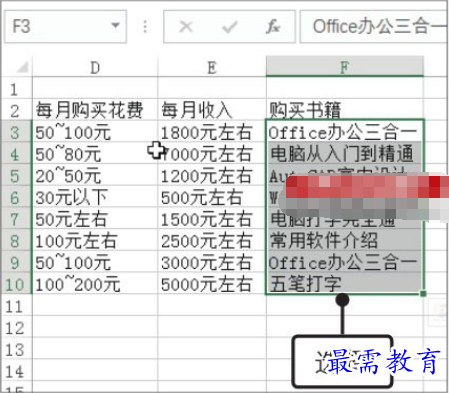Click the cell 1500元左右
This screenshot has height=393, width=449.
212,219
